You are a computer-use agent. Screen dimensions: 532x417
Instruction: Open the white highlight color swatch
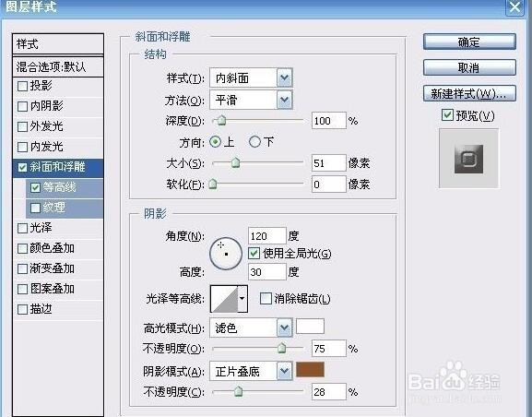tap(310, 327)
